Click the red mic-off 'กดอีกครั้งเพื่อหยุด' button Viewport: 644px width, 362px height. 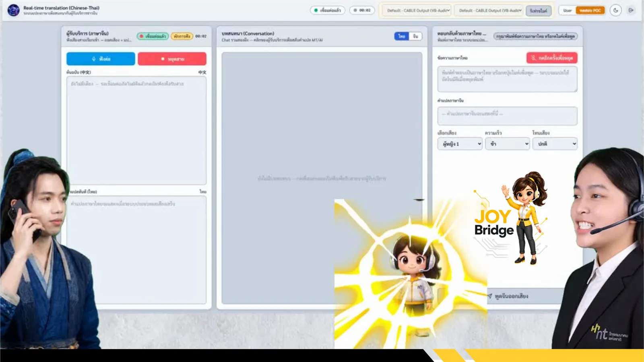tap(552, 58)
